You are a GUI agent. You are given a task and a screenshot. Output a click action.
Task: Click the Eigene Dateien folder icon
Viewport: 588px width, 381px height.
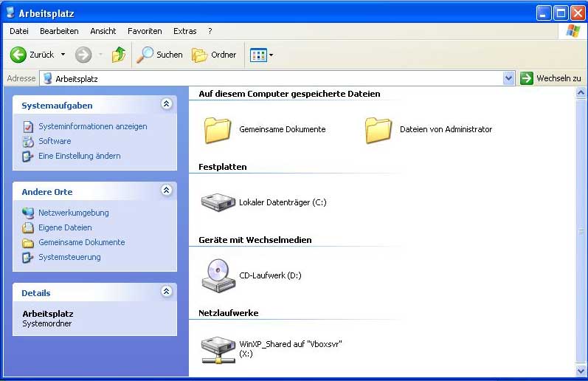coord(28,228)
